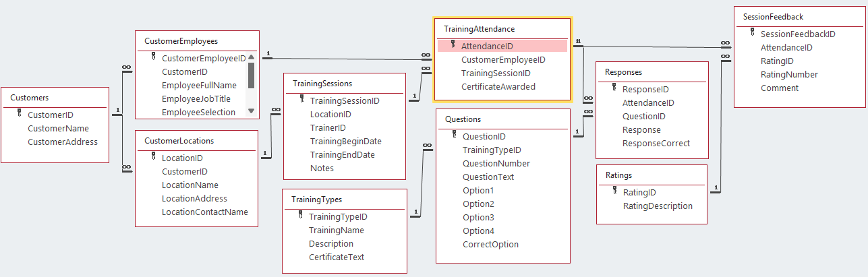Click the key icon beside ResponseID in Responses
The image size is (868, 277).
[614, 88]
